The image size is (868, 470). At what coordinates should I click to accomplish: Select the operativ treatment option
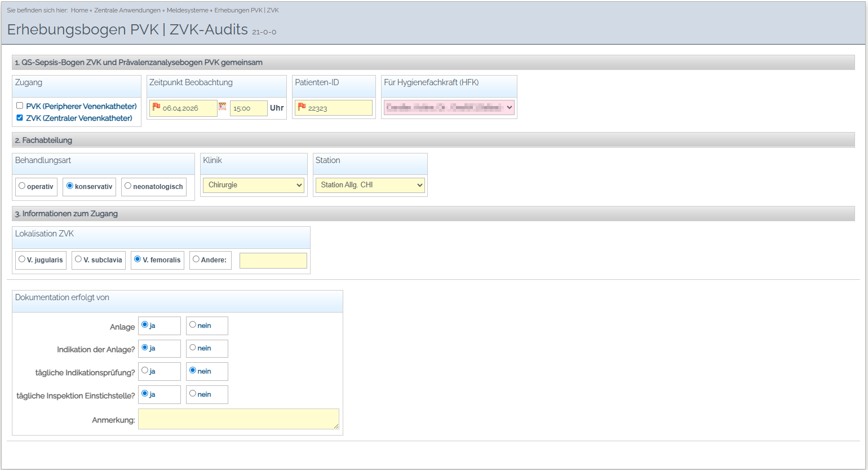[22, 186]
